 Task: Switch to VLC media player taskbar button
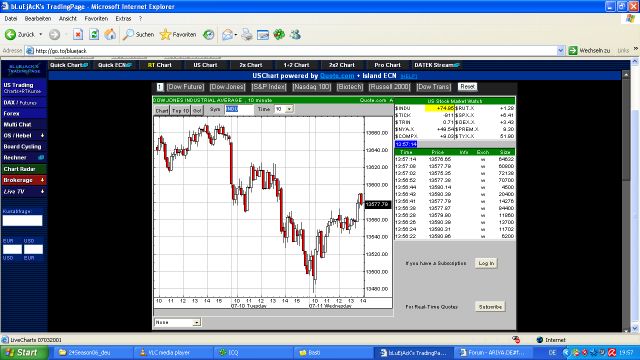click(x=173, y=353)
